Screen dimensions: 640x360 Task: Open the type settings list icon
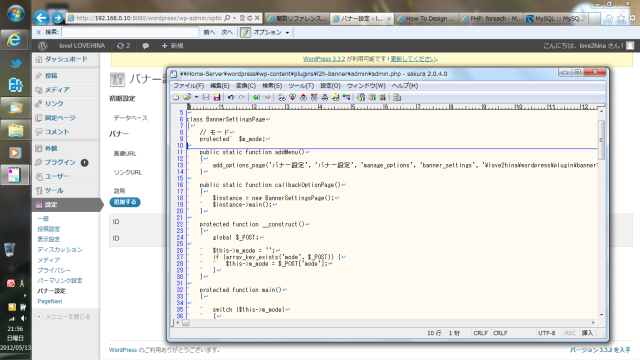click(x=361, y=97)
